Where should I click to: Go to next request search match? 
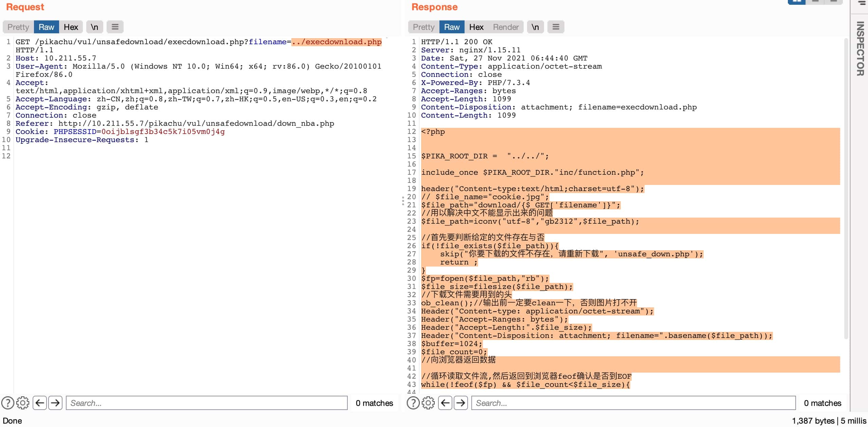tap(55, 403)
